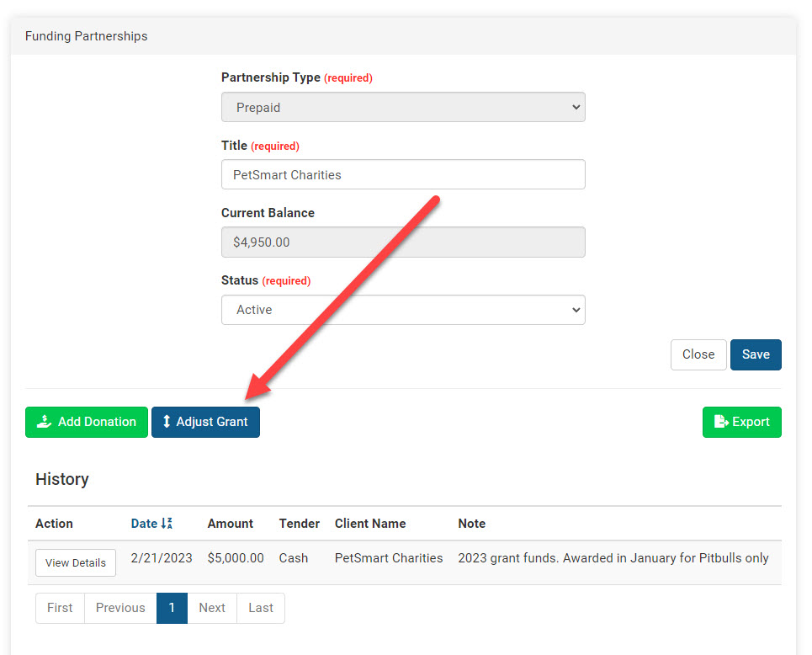
Task: Sort history by the Date column header
Action: [144, 524]
